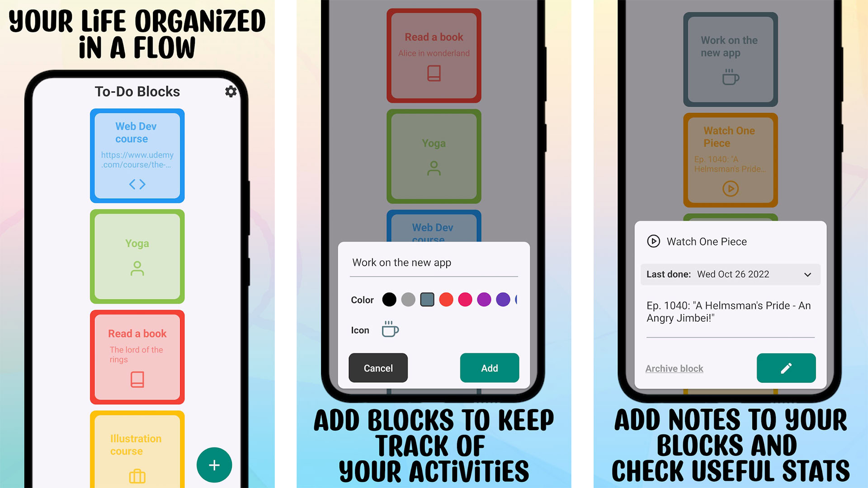
Task: Click the Cancel button in Work on new app dialog
Action: (x=378, y=367)
